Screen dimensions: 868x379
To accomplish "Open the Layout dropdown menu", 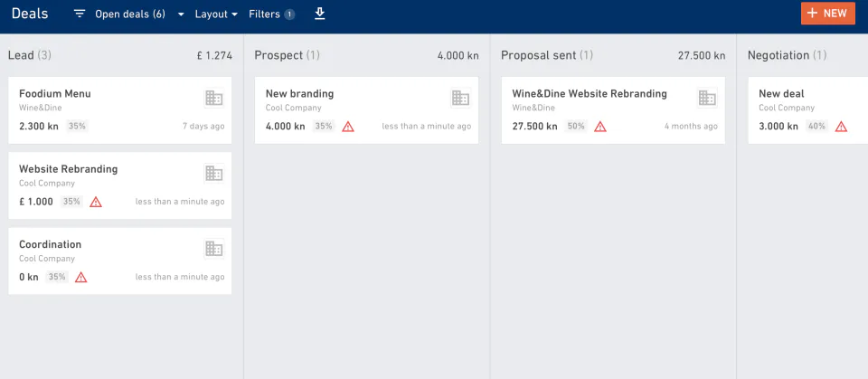I will [x=216, y=14].
